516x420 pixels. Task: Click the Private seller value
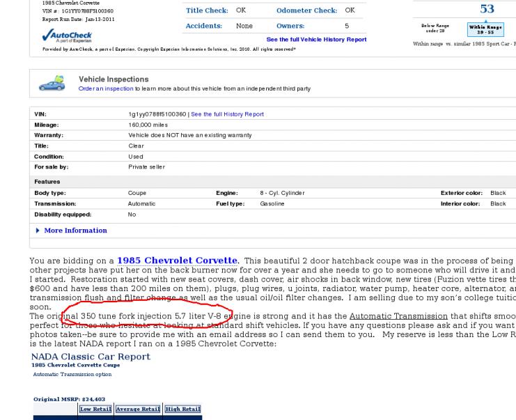146,167
